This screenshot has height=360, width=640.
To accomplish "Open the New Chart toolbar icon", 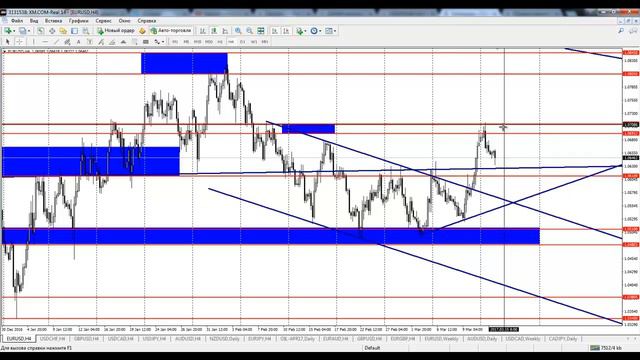I will coord(8,31).
